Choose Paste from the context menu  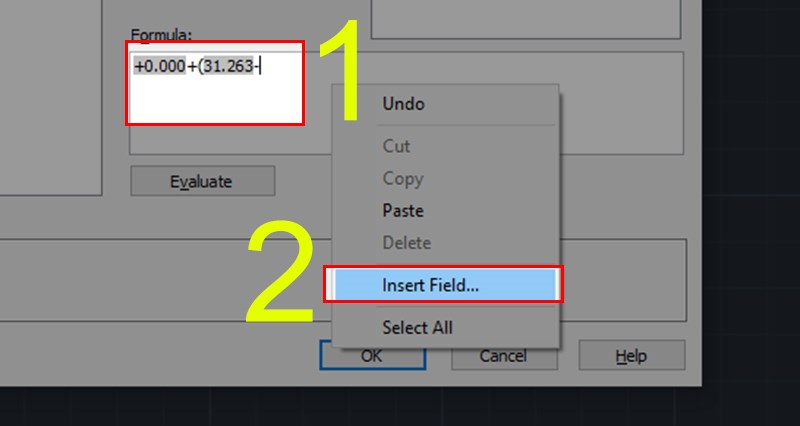pos(402,211)
